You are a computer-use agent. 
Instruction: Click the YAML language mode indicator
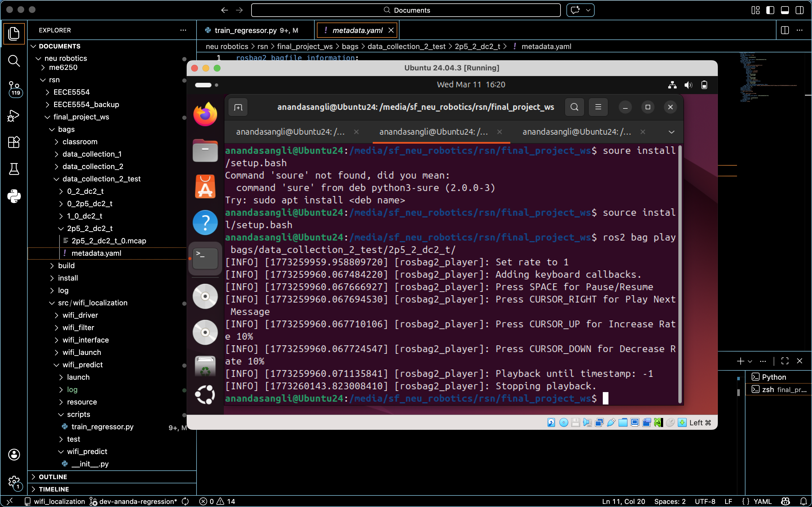[762, 501]
